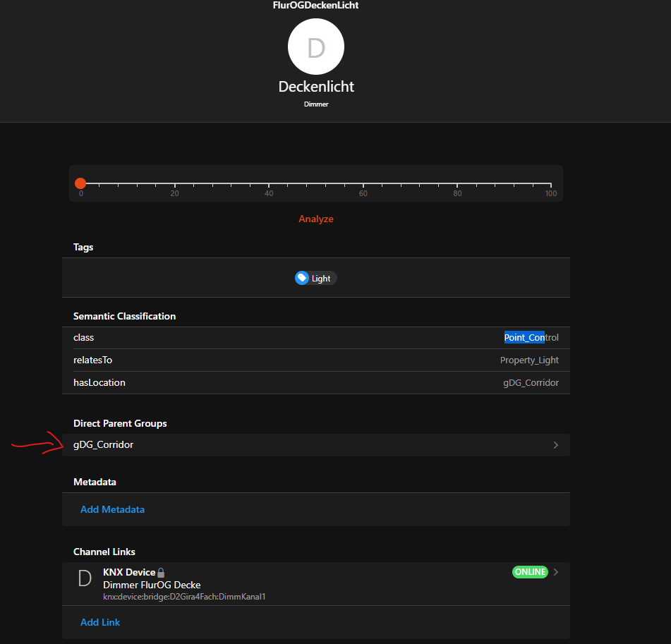Click the green ONLINE status badge

click(530, 572)
